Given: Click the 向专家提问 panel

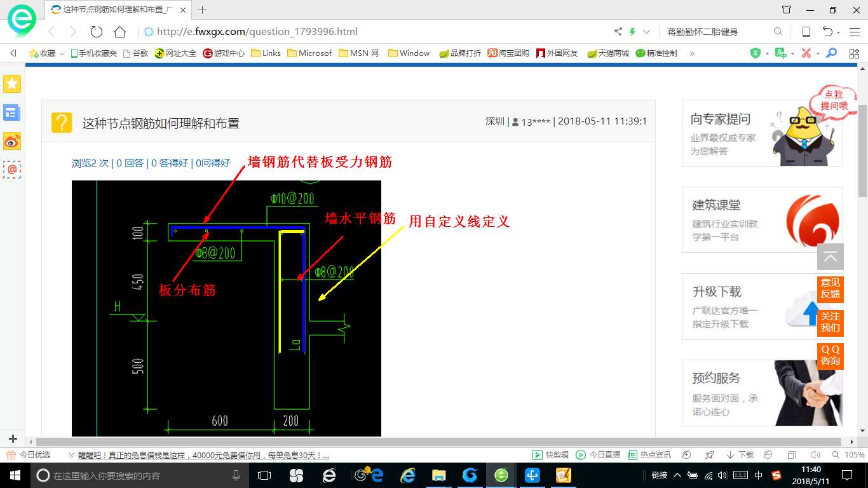Looking at the screenshot, I should tap(763, 133).
